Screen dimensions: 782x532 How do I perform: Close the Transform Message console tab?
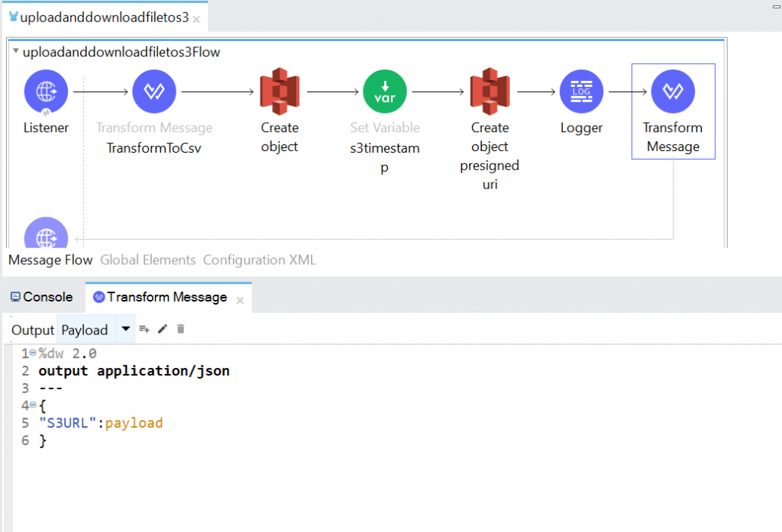[239, 300]
